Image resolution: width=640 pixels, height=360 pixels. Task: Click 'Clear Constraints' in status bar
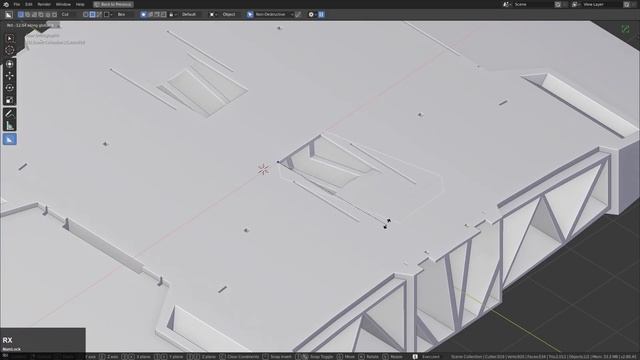[243, 357]
